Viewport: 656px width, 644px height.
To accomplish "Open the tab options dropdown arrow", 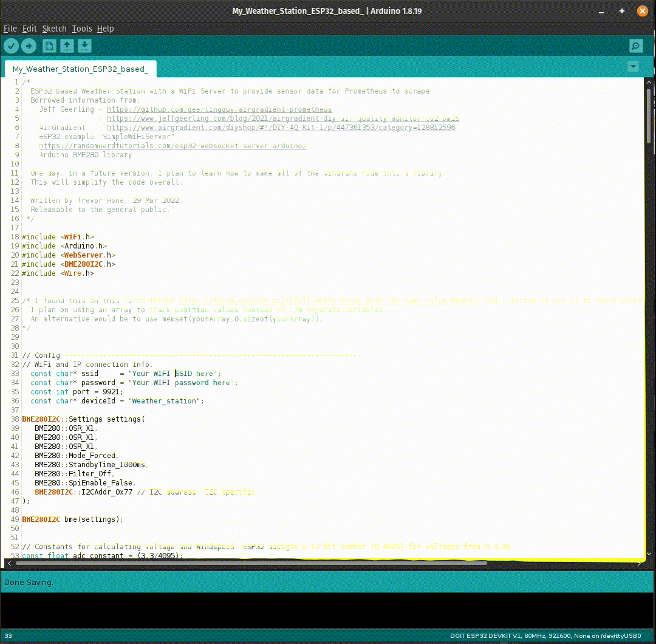I will tap(633, 67).
